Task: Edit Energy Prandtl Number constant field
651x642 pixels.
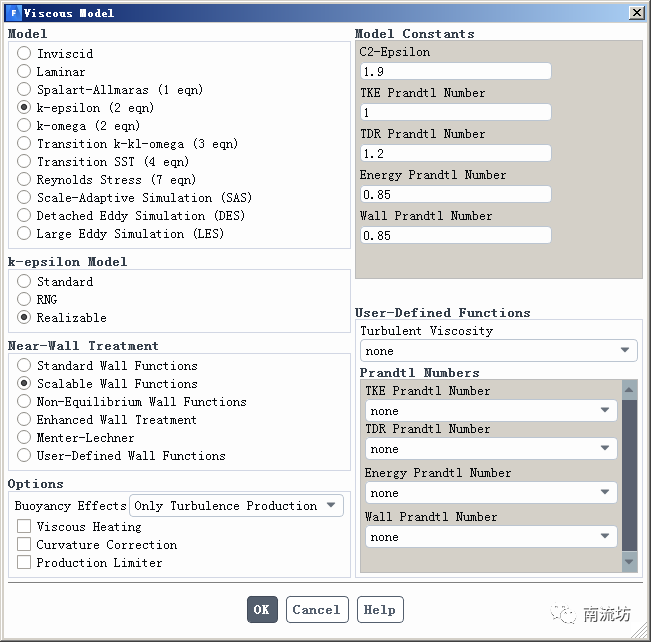Action: point(455,194)
